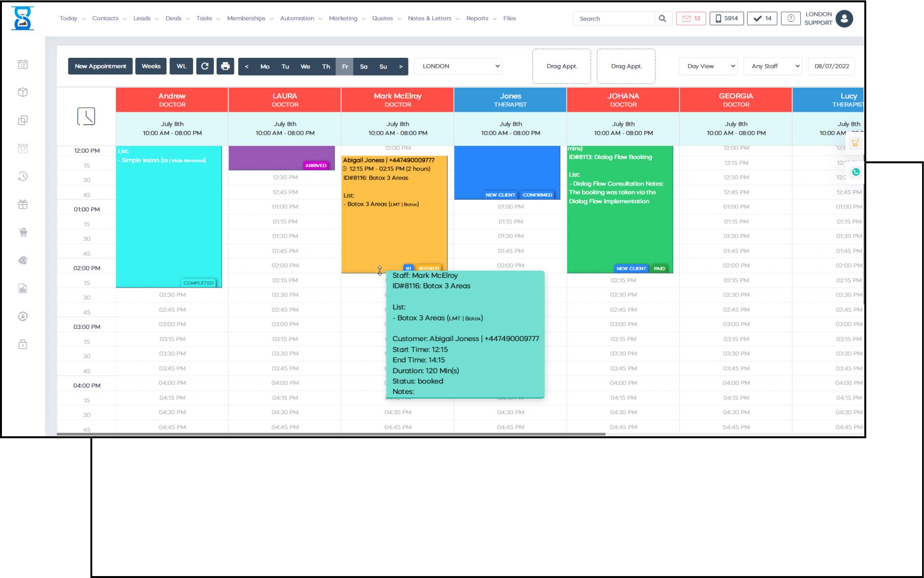The width and height of the screenshot is (924, 578).
Task: Select the Sa day toggle
Action: [364, 66]
